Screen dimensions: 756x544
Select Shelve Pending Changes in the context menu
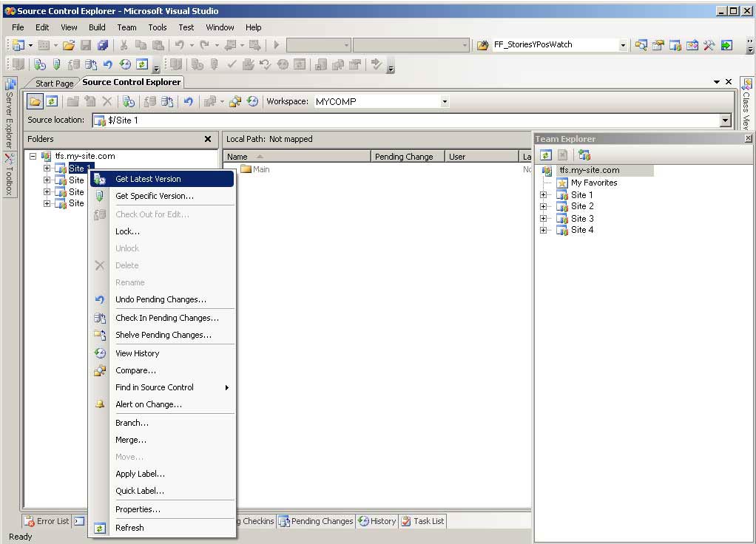[163, 335]
